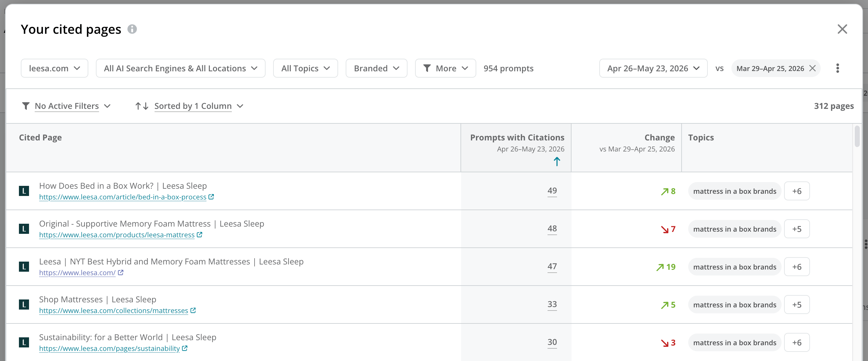
Task: Open the Sorted by 1 Column dropdown
Action: click(199, 106)
